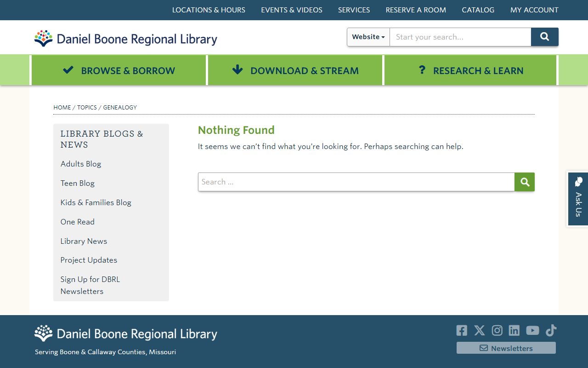588x368 pixels.
Task: Open the Teen Blog sidebar link
Action: [x=78, y=183]
